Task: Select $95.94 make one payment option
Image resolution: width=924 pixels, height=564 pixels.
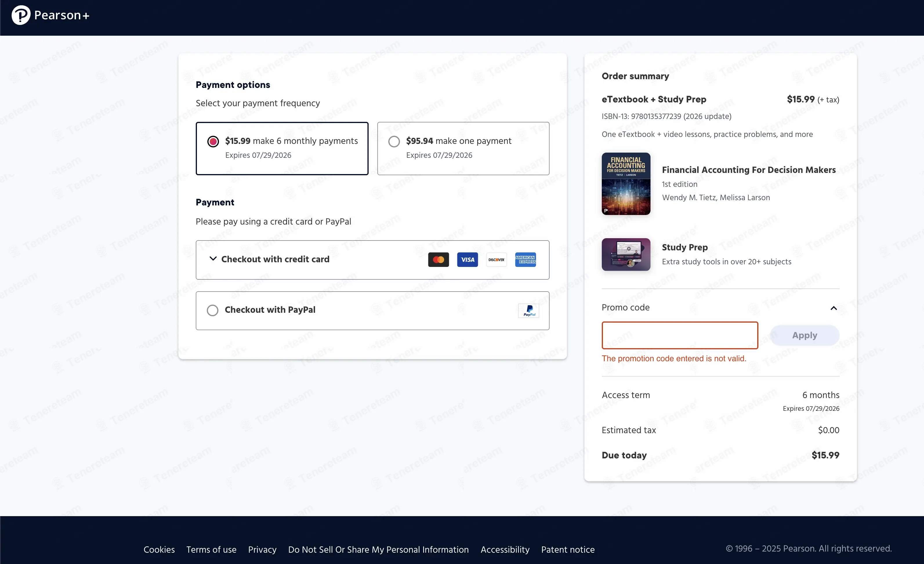Action: (x=394, y=142)
